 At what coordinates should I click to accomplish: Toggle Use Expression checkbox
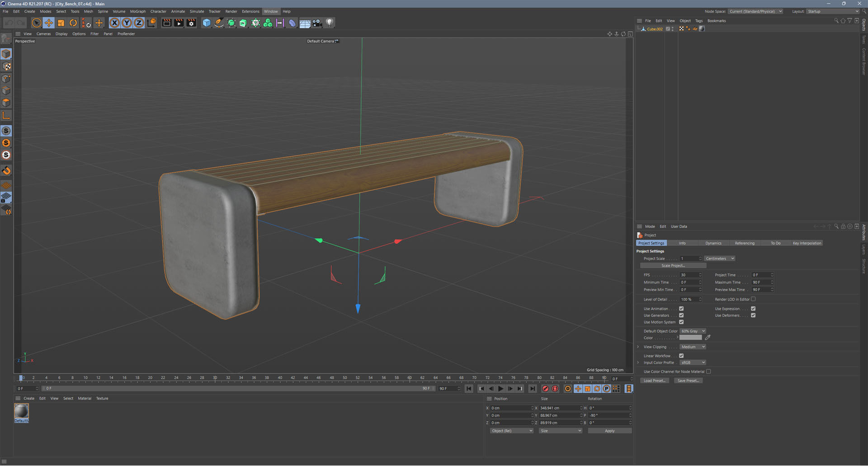pos(753,309)
